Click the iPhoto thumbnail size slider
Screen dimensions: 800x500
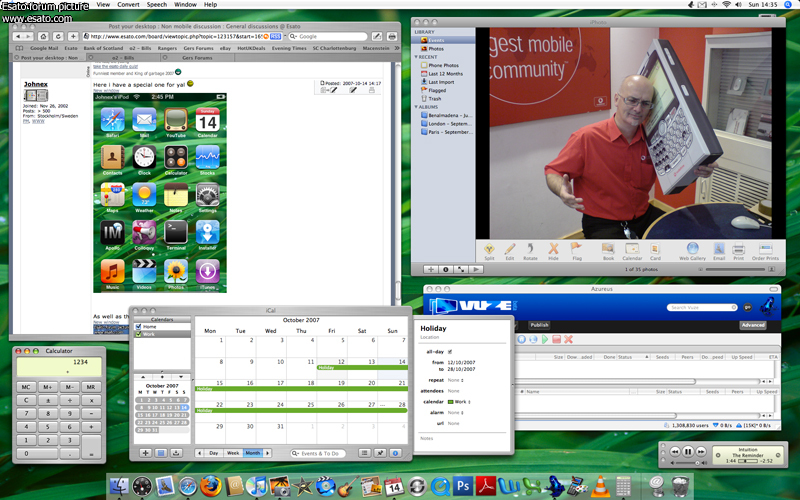click(736, 269)
